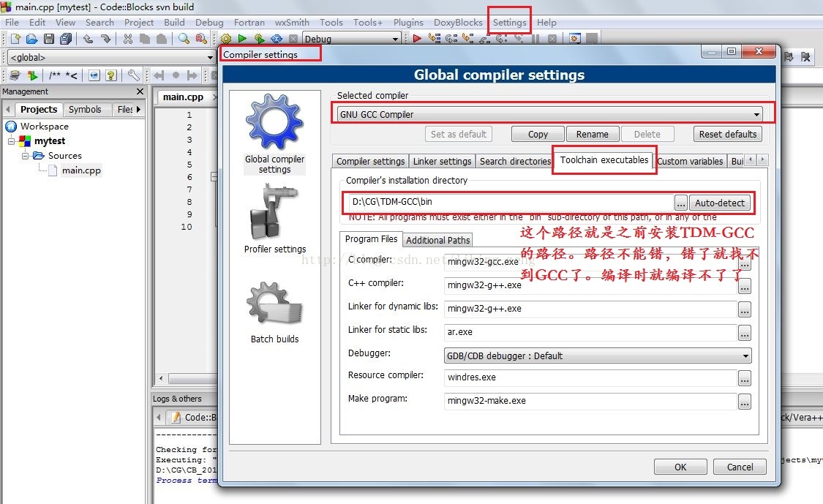The image size is (823, 504).
Task: Open Profiler settings in the sidebar
Action: pos(274,219)
